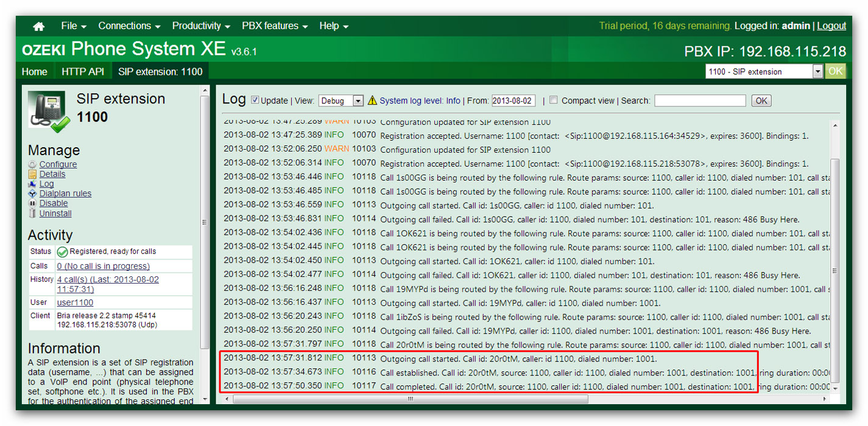Viewport: 868px width, 426px height.
Task: Open the Log link under Manage
Action: (x=46, y=184)
